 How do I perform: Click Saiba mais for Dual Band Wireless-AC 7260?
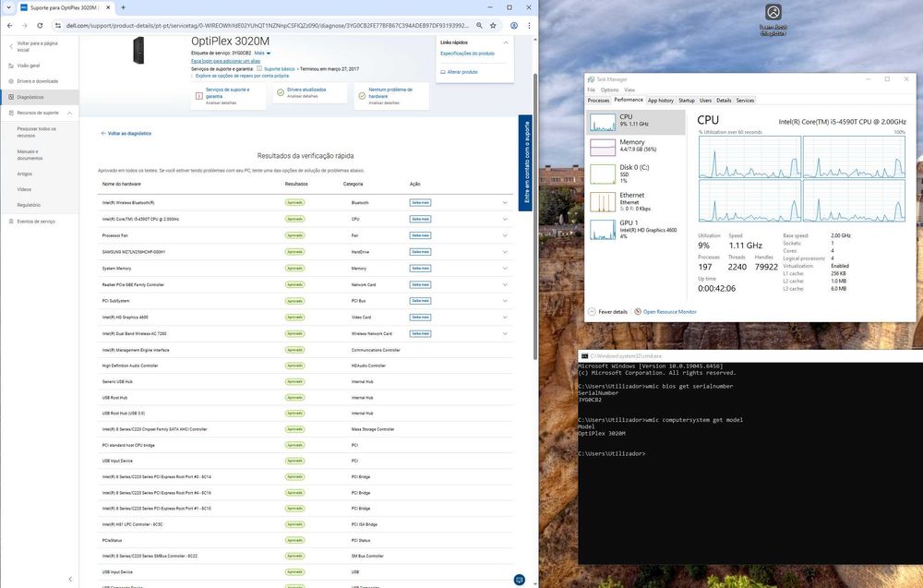(x=420, y=334)
